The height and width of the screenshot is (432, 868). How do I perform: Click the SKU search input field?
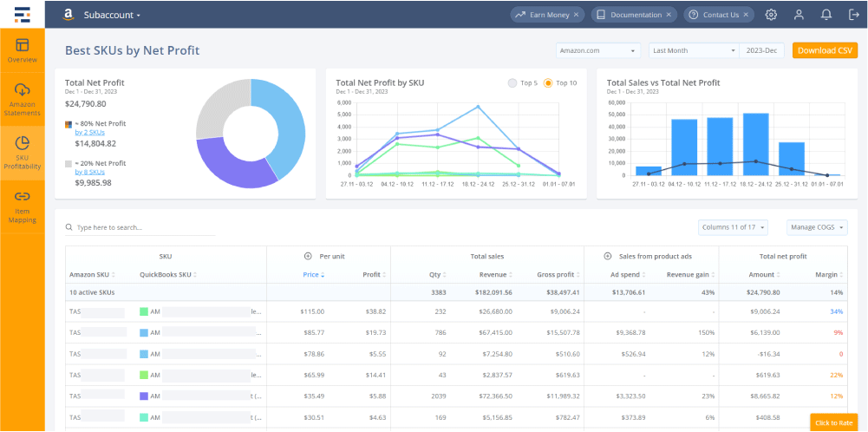[143, 227]
